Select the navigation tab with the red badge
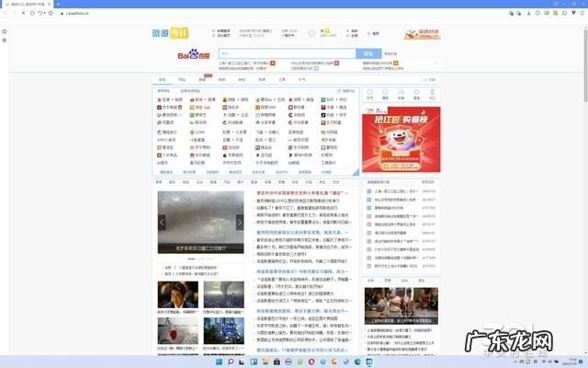 [202, 79]
